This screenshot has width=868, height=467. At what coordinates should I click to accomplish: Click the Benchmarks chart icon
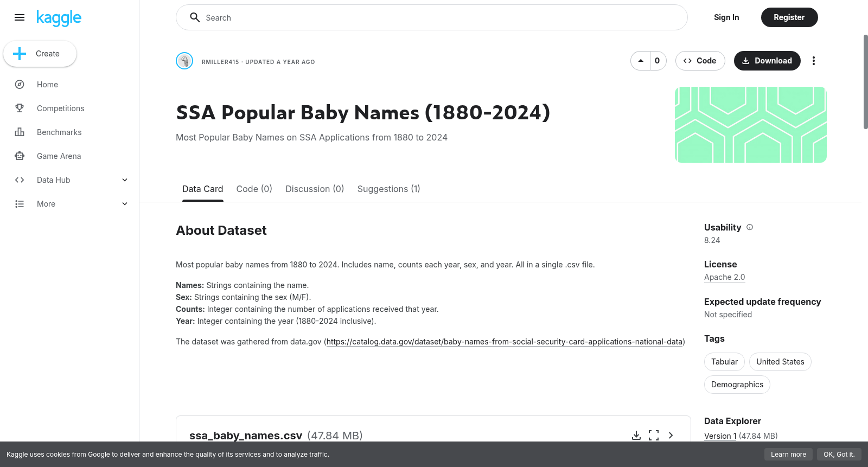(20, 132)
